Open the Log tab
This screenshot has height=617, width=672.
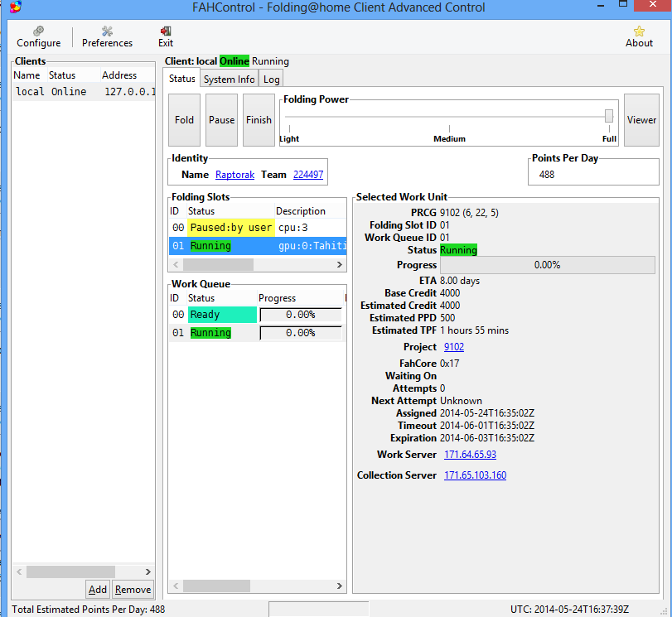(x=271, y=80)
